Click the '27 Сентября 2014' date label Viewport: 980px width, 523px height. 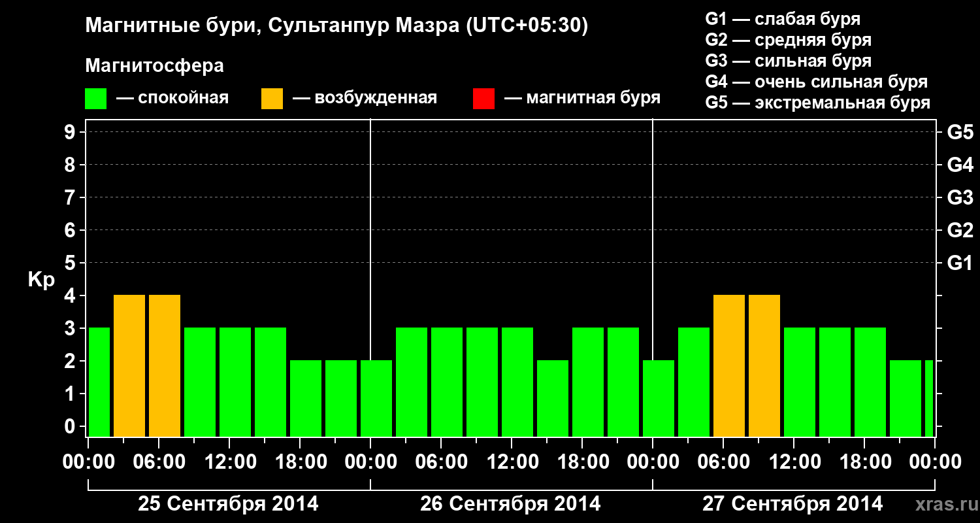(792, 504)
